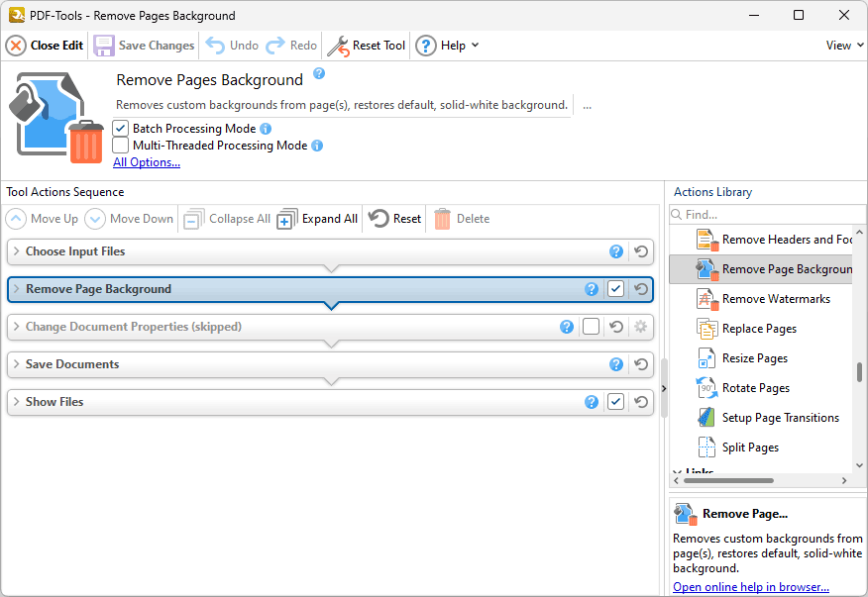Click Open online help in browser link
The height and width of the screenshot is (597, 868).
[x=750, y=587]
